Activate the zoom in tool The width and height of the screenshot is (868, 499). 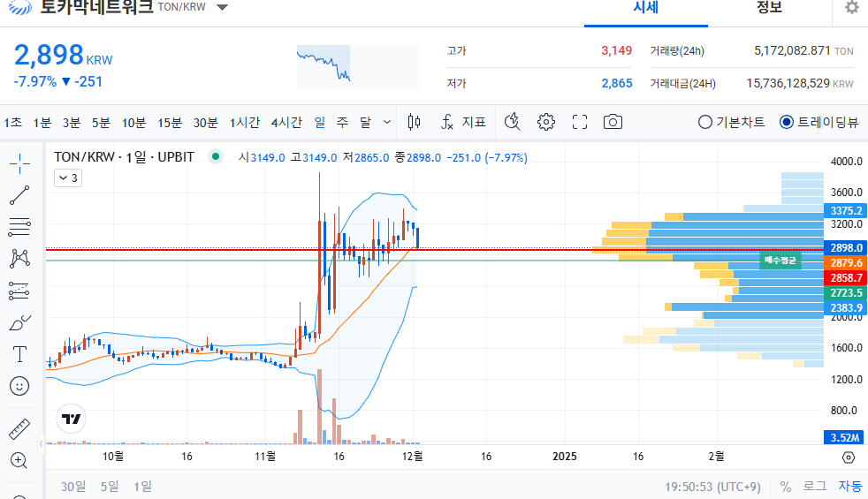[19, 460]
